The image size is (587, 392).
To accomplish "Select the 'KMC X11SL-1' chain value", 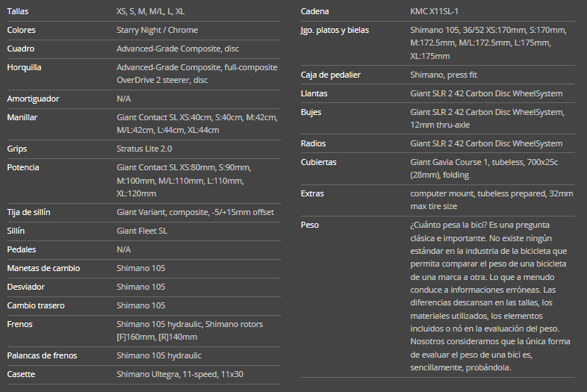I will tap(434, 11).
